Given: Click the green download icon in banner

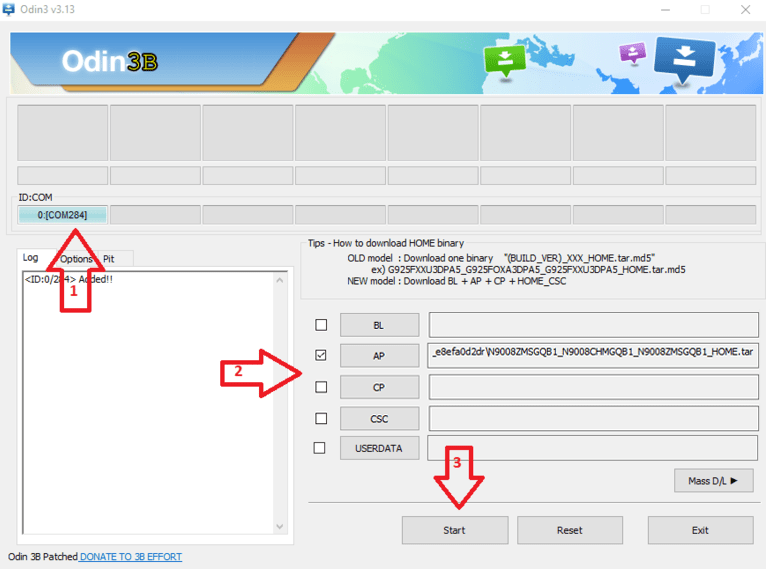Looking at the screenshot, I should (x=505, y=62).
